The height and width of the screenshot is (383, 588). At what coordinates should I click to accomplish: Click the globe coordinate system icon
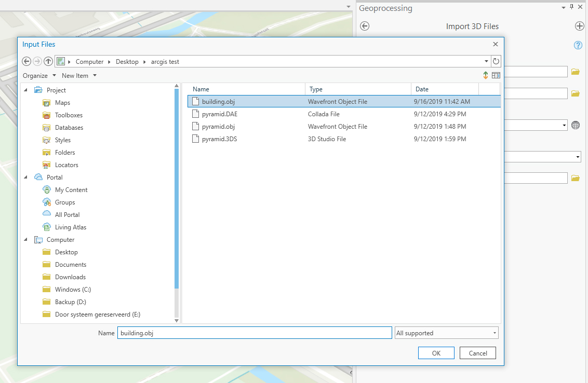click(575, 125)
